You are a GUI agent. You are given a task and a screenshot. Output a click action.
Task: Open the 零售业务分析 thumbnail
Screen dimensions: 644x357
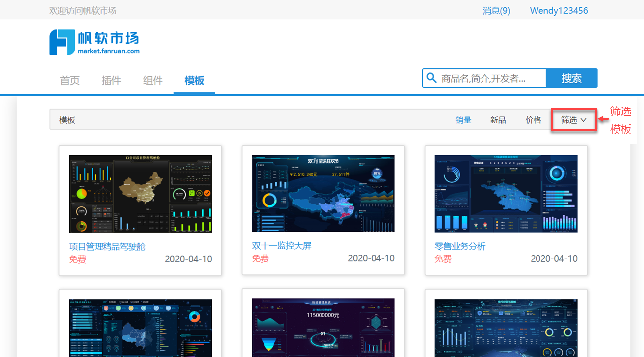coord(506,194)
